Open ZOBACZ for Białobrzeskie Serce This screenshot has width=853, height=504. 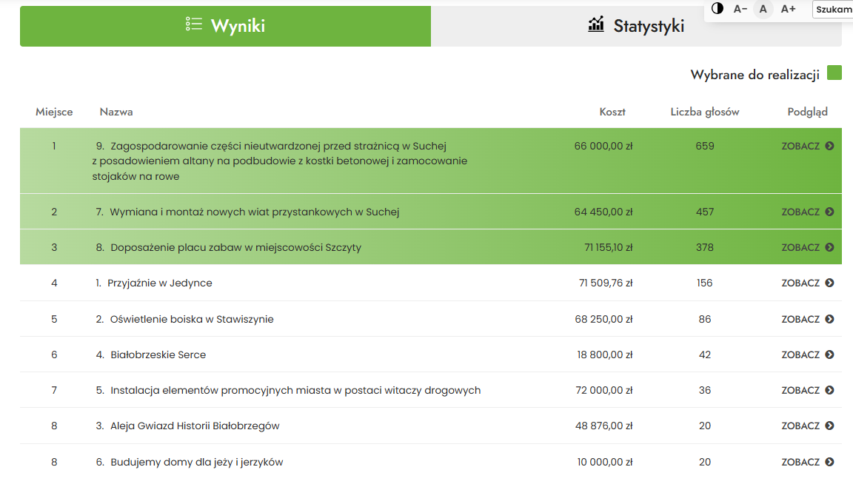pyautogui.click(x=807, y=355)
